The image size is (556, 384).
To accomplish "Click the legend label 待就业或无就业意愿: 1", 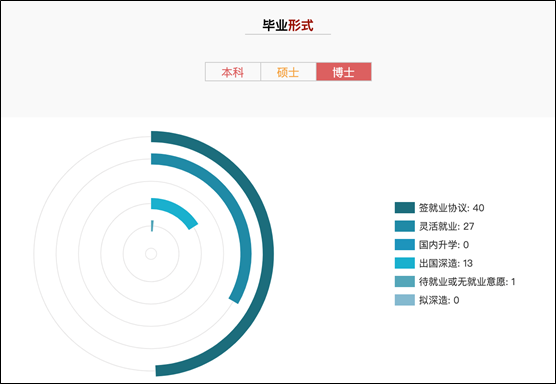I will pyautogui.click(x=467, y=282).
